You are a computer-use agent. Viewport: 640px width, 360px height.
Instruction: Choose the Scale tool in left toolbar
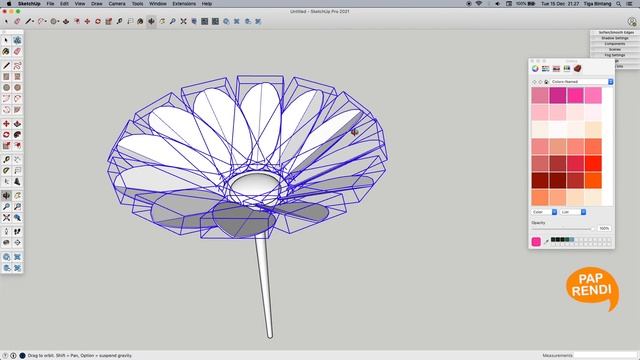[x=6, y=146]
